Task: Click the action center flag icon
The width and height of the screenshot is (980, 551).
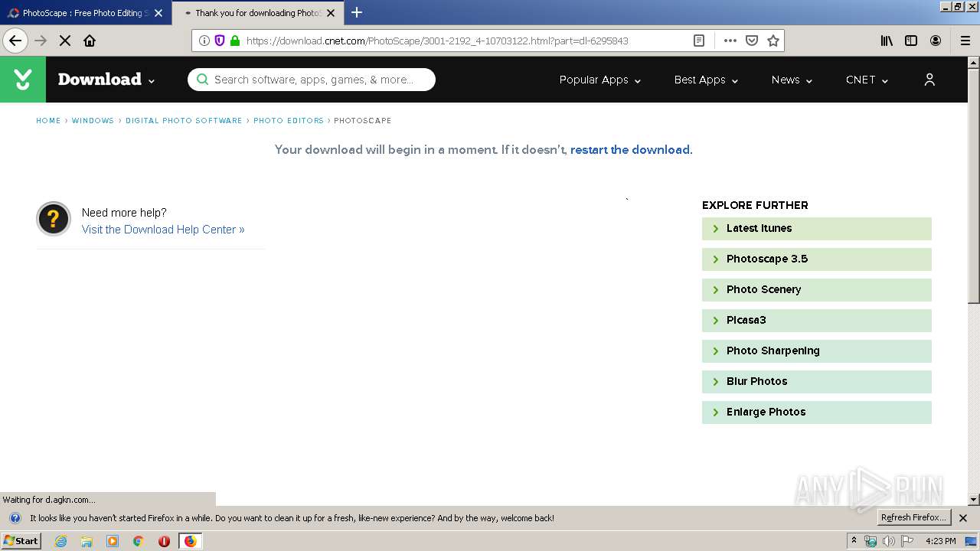Action: (907, 541)
